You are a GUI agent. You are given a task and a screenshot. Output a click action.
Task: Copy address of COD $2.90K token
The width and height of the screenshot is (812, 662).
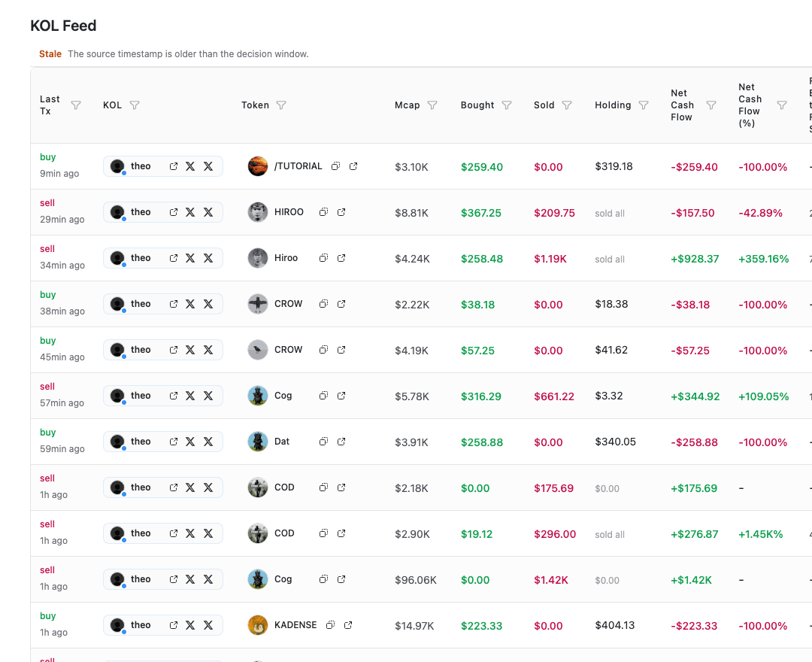323,533
